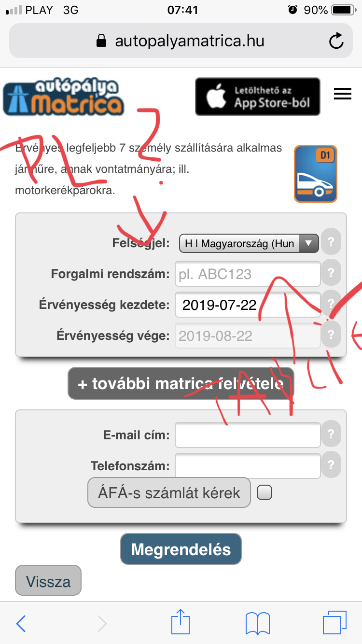
Task: Tap the Autópálya Matrica logo
Action: pos(63,98)
